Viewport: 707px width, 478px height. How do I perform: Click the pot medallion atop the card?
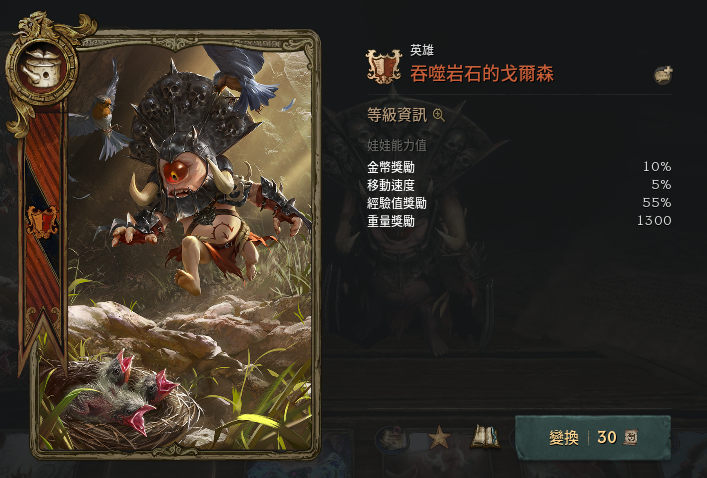tap(42, 68)
